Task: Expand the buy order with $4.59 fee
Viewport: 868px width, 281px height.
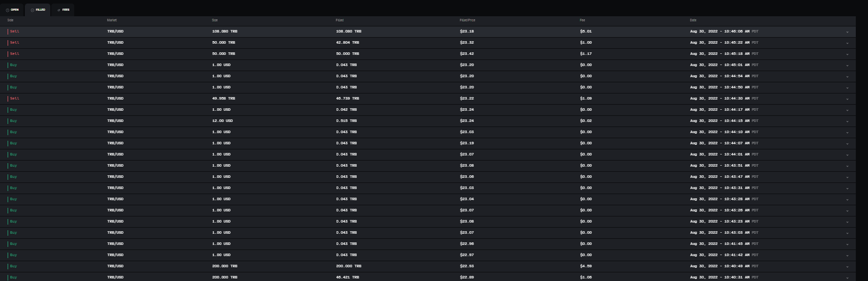Action: tap(847, 266)
